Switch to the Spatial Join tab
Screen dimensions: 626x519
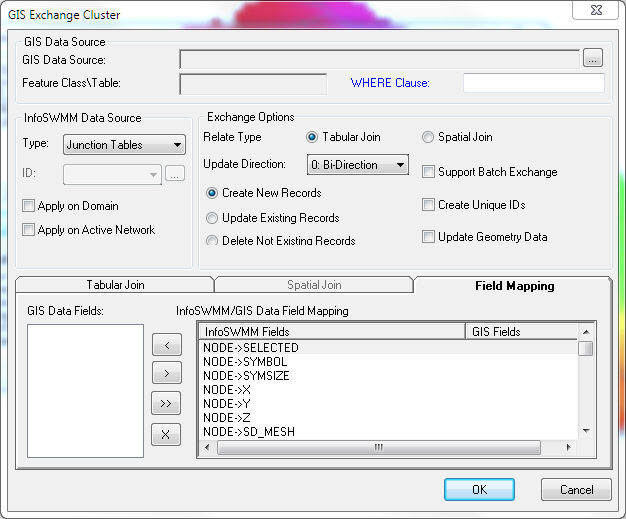(314, 285)
